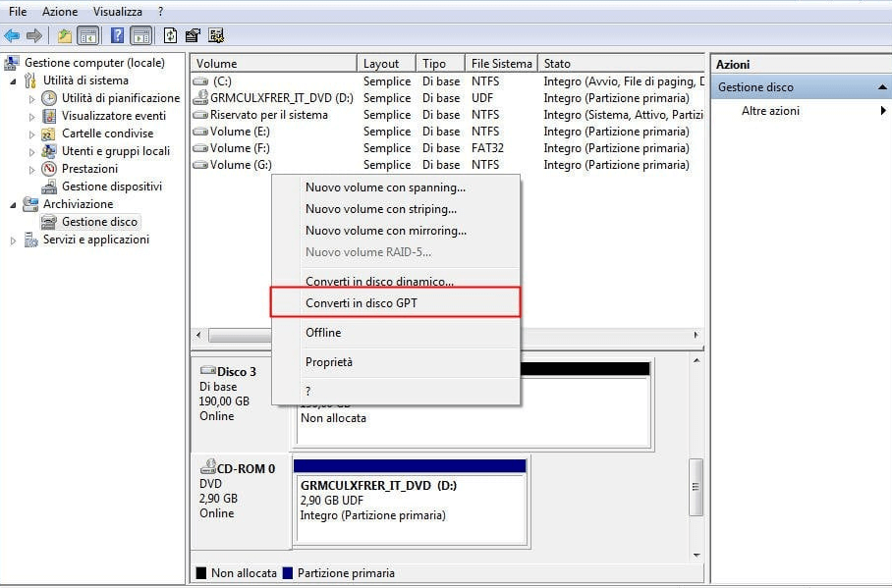Screen dimensions: 892x588
Task: Select the ? entry in the context menu
Action: pos(395,391)
